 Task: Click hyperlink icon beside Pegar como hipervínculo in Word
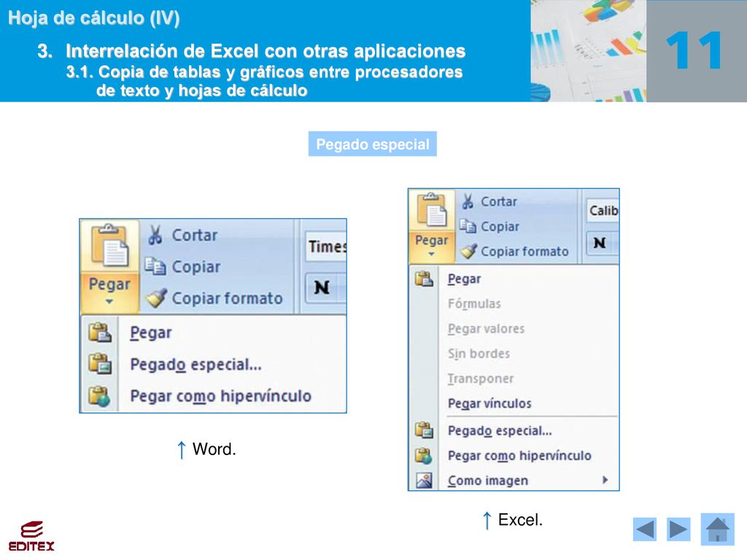tap(99, 396)
